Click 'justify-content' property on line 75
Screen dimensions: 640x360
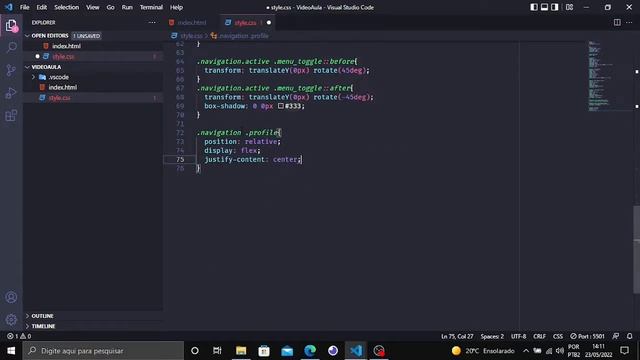click(234, 160)
